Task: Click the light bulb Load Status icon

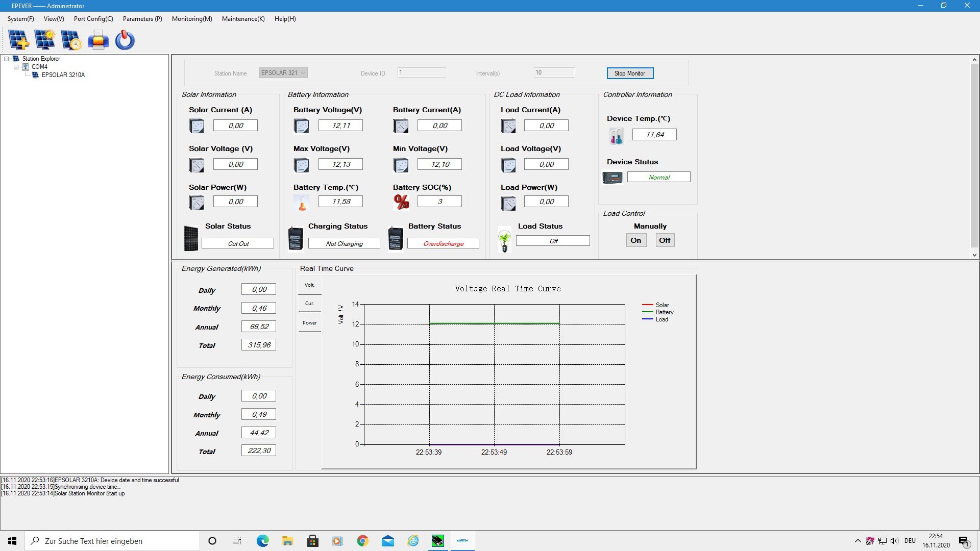Action: click(x=504, y=240)
